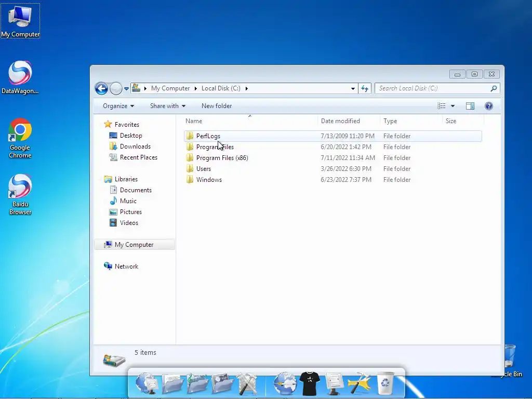Viewport: 532px width, 399px height.
Task: Select DataWagon desktop icon
Action: [20, 77]
